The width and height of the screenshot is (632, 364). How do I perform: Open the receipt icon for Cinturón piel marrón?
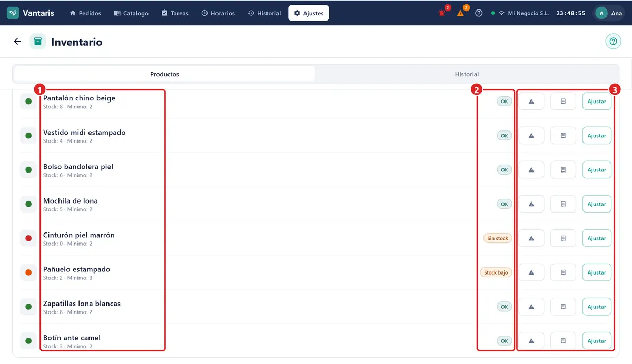click(563, 238)
